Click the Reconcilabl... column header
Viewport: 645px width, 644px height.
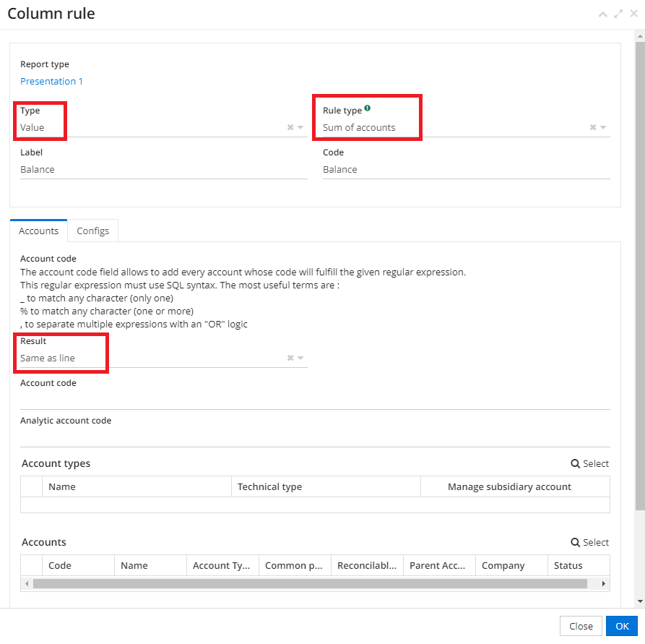[367, 565]
